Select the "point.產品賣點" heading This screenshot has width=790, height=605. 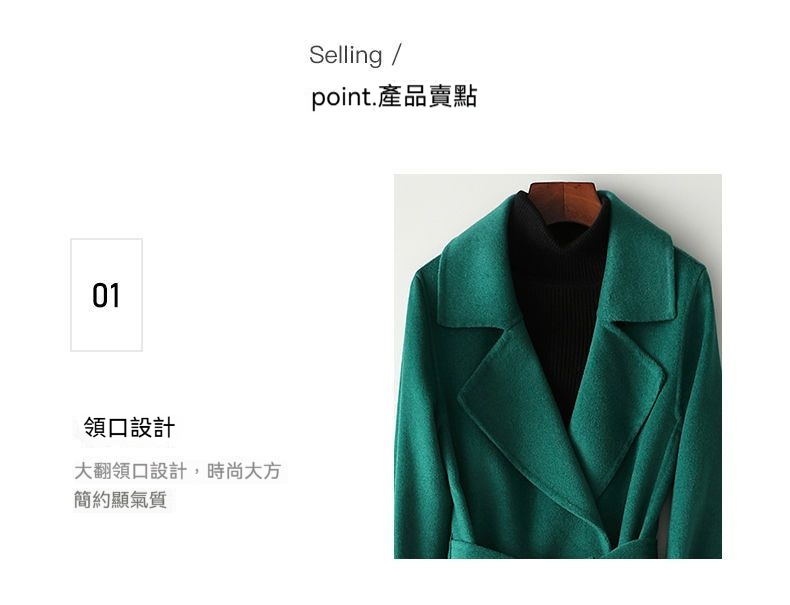coord(394,96)
